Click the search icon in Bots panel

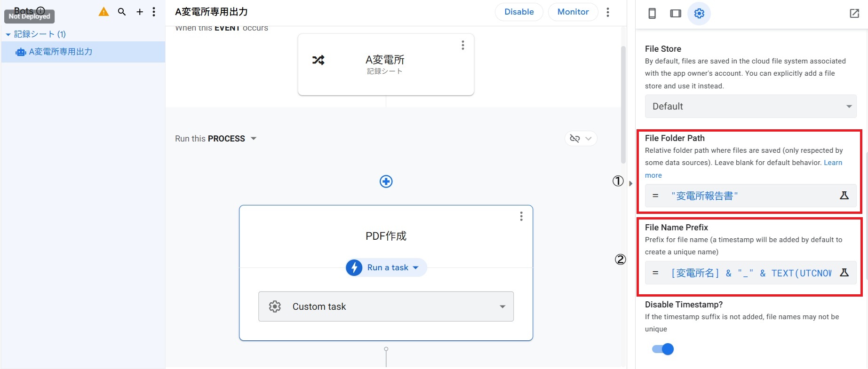(122, 12)
